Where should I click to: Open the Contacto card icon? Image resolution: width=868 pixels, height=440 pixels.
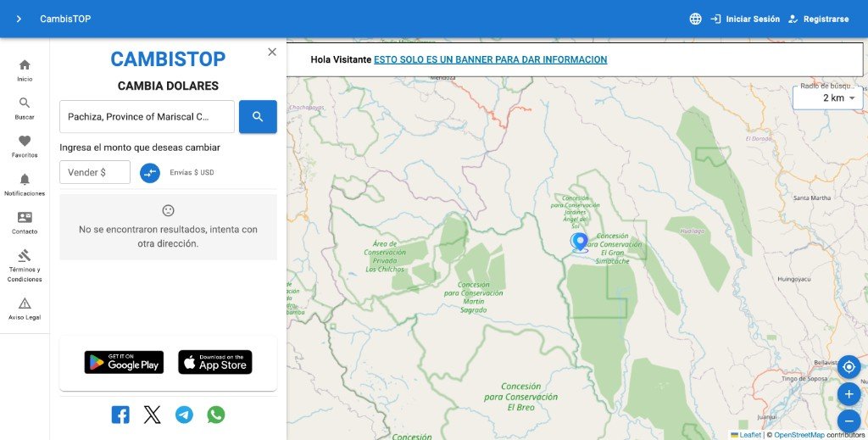(x=25, y=217)
